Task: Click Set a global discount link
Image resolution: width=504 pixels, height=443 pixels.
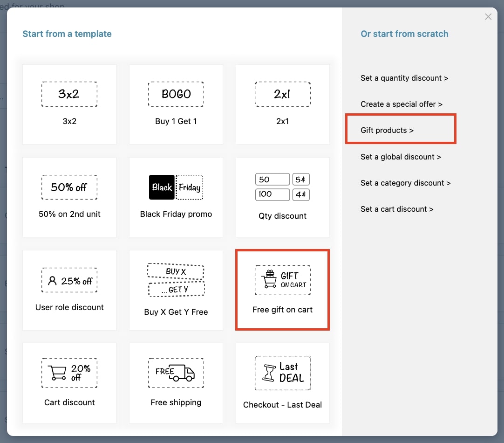Action: coord(401,157)
